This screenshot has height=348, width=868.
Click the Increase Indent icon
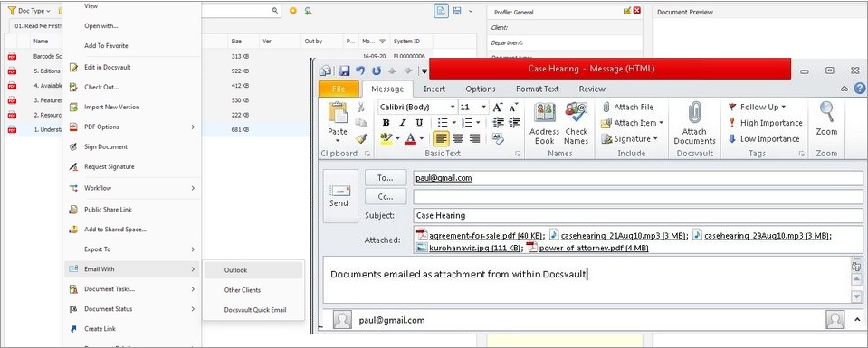514,123
